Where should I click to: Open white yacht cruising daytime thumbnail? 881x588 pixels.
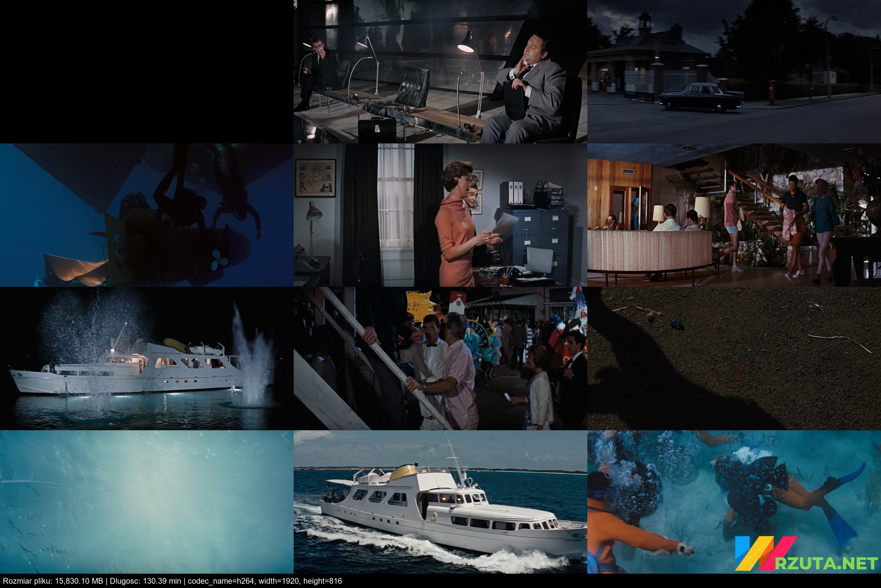440,502
